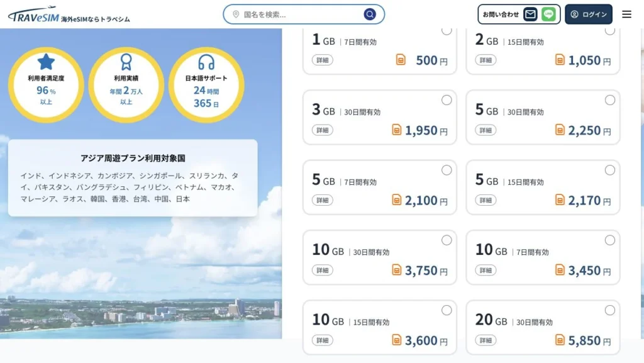Select the 10GB 7日間有効 plan radio

click(610, 240)
